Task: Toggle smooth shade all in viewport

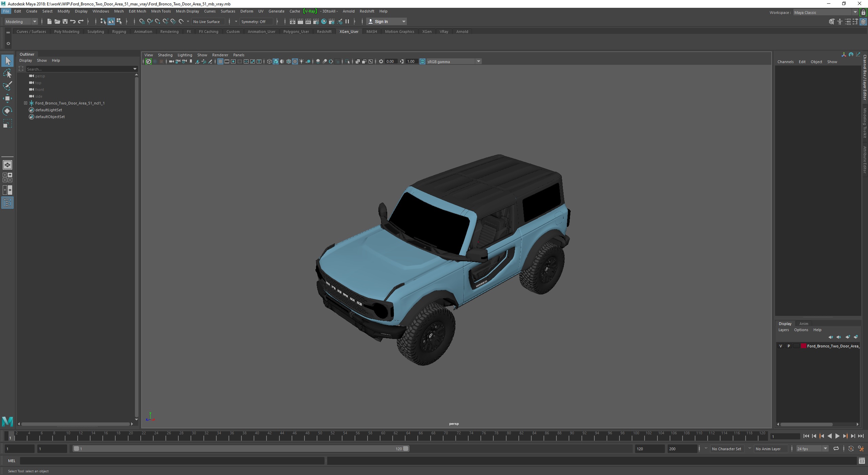Action: coord(276,62)
